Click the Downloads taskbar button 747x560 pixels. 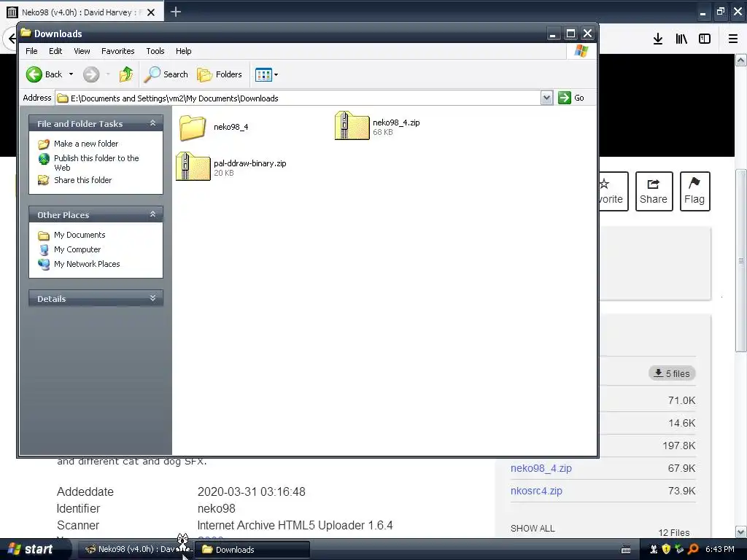[253, 549]
